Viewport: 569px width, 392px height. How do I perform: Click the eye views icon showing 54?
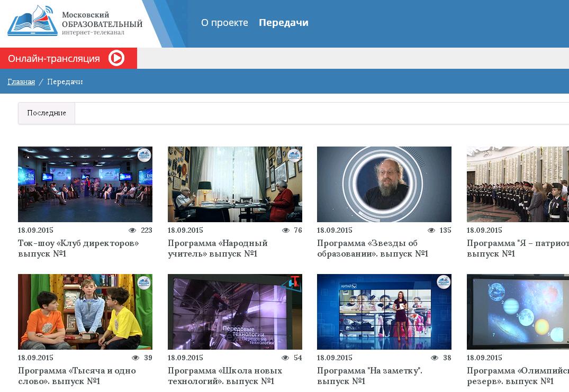286,358
